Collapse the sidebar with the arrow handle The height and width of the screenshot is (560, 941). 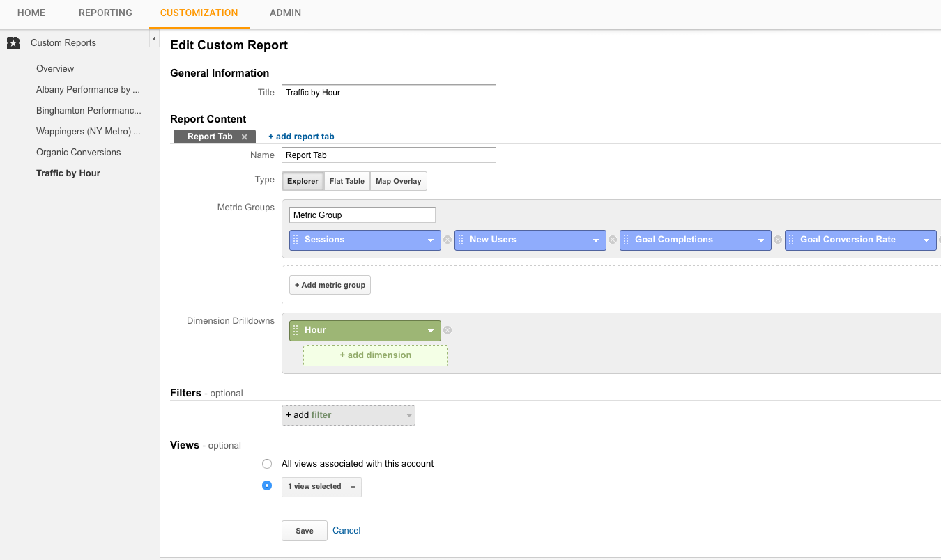click(154, 40)
